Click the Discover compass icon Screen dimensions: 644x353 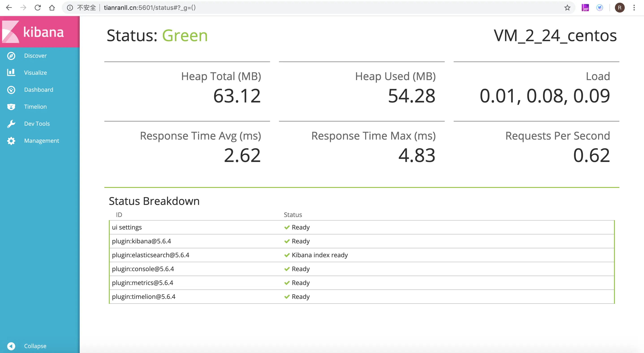[x=11, y=56]
